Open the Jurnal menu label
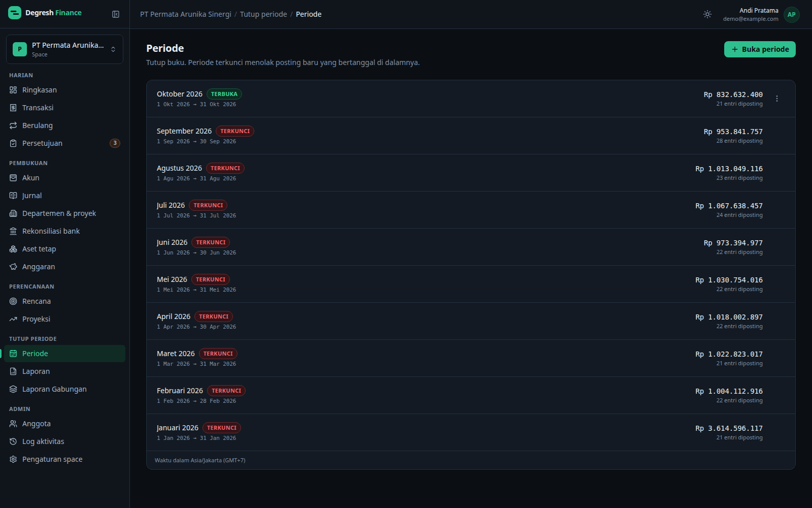Screen dimensions: 812x508 tap(32, 196)
